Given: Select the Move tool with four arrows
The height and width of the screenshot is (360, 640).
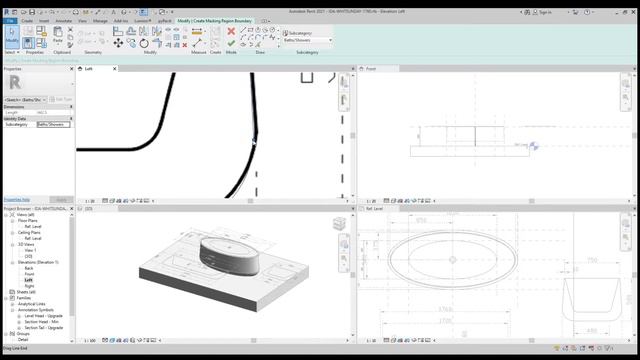Looking at the screenshot, I should [x=118, y=43].
